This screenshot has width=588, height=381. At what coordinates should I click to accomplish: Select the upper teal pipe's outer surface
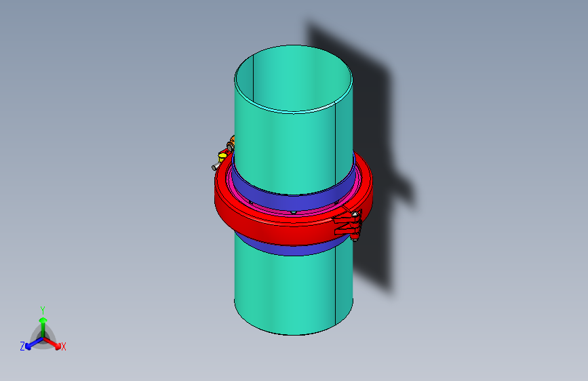292,150
